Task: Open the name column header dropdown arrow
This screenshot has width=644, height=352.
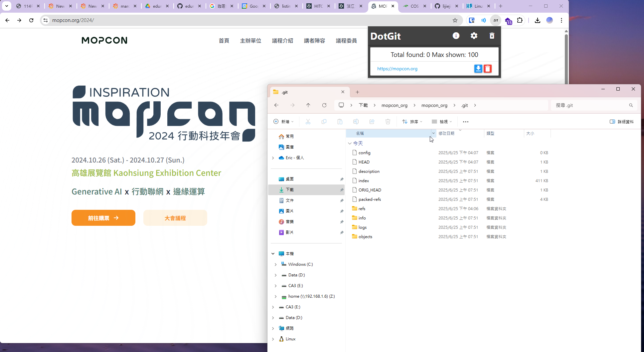Action: pyautogui.click(x=433, y=133)
